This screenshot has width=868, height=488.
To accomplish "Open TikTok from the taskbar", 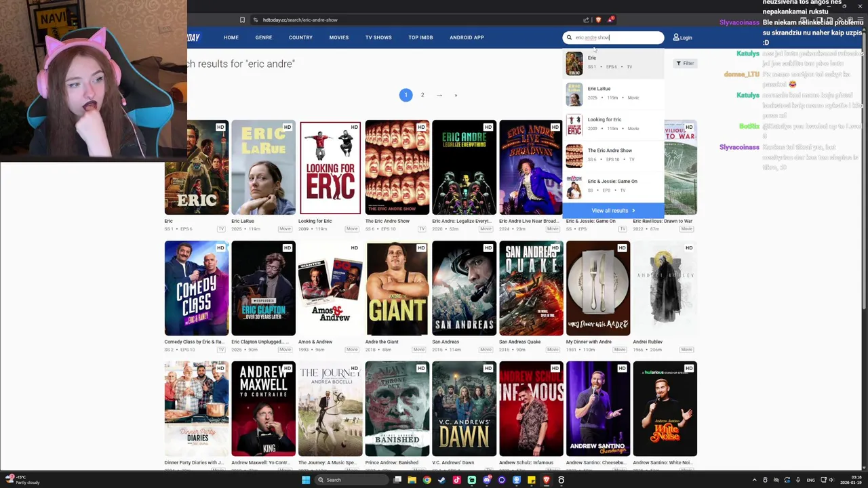I will [456, 480].
